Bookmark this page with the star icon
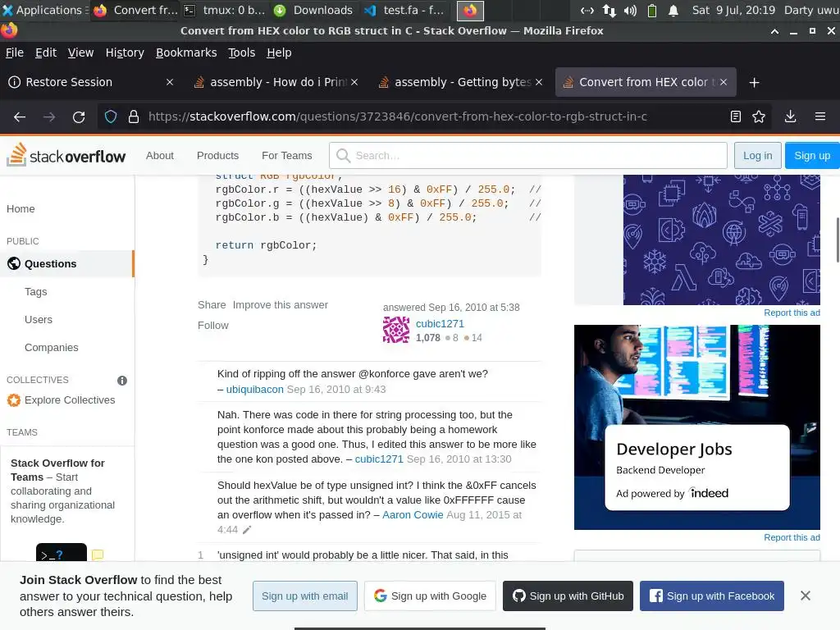 [x=759, y=116]
